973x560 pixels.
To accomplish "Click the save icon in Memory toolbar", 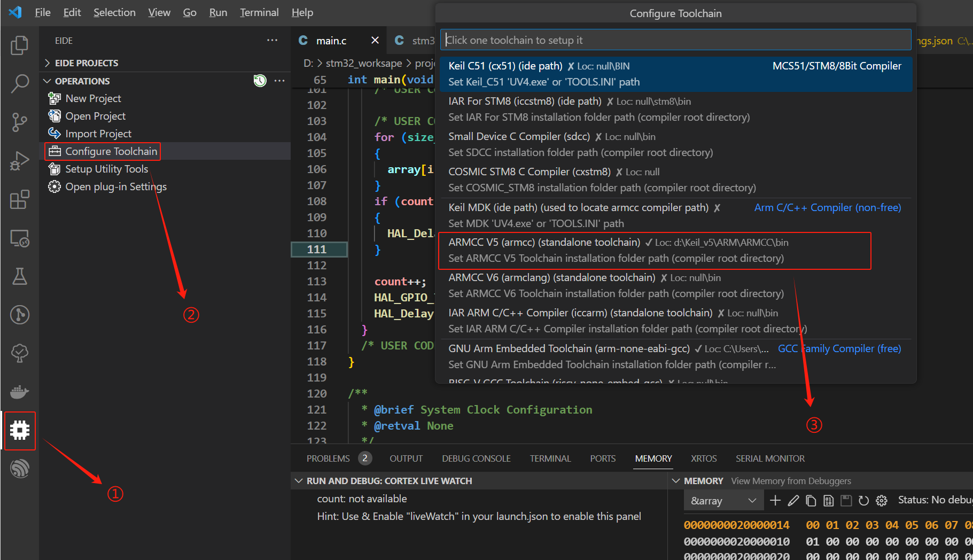I will (x=846, y=500).
